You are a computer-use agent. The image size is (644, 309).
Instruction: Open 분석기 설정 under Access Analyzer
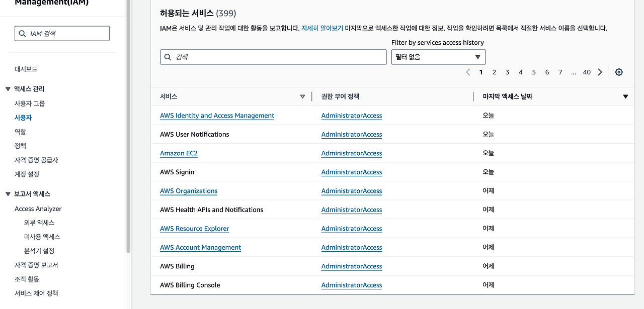39,250
